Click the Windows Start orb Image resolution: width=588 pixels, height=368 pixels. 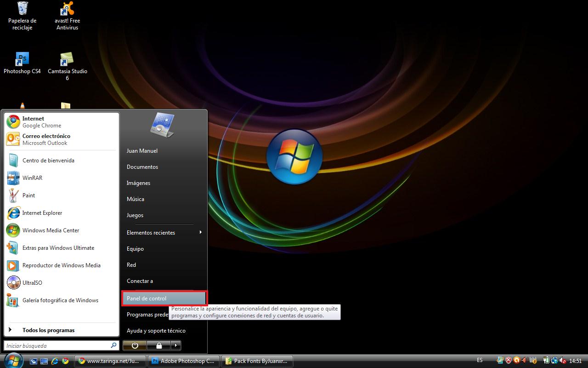click(13, 360)
